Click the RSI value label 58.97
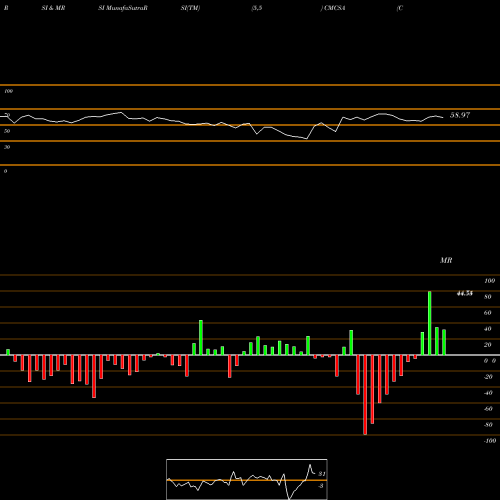Viewport: 500px width, 500px height. pyautogui.click(x=460, y=115)
